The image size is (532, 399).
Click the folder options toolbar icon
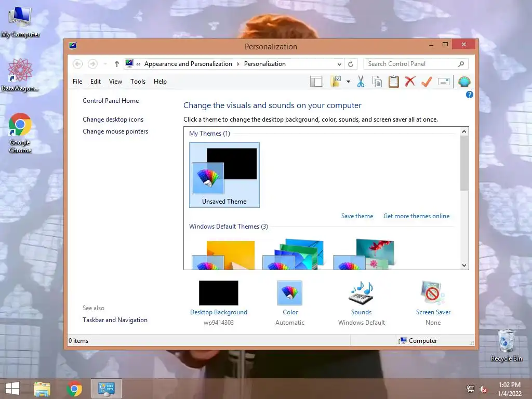click(x=336, y=82)
